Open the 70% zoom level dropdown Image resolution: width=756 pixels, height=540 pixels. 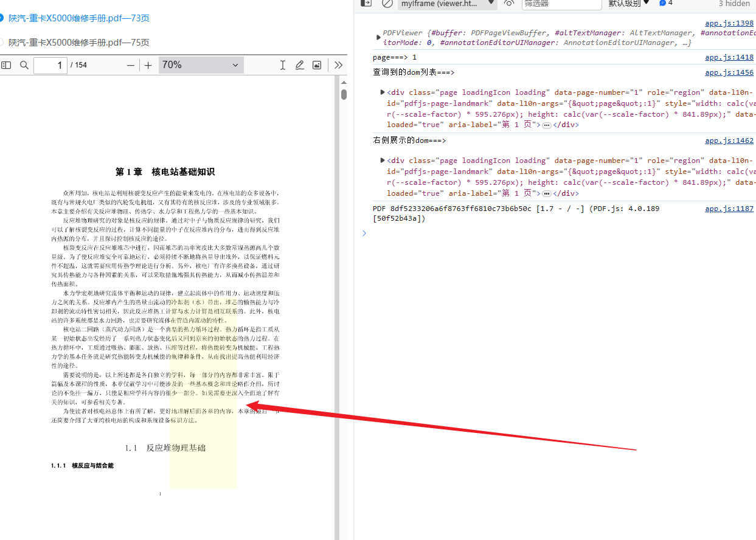(x=201, y=65)
